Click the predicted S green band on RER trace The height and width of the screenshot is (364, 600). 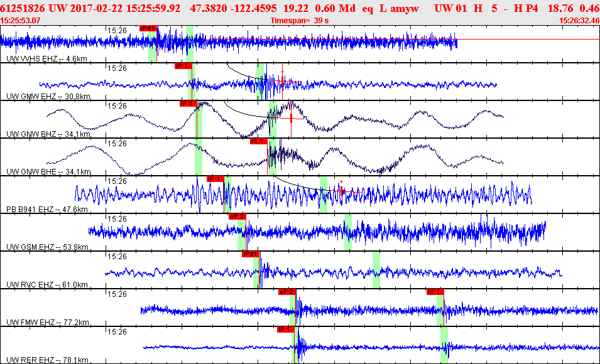pyautogui.click(x=444, y=345)
